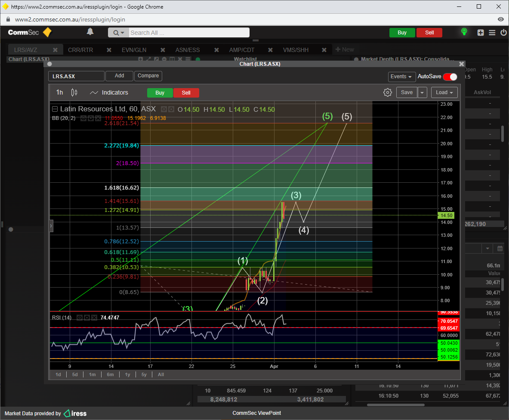Screen dimensions: 509x420
Task: Close the EVN/GLN tab
Action: pos(163,50)
